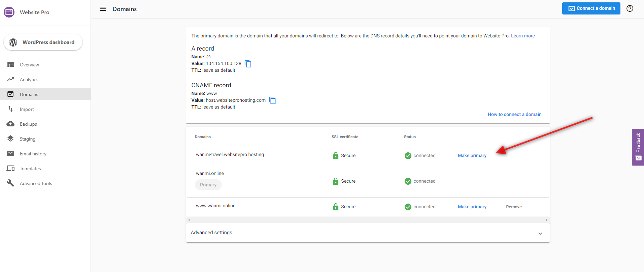The height and width of the screenshot is (272, 644).
Task: Click connected checkmark for wanmi-travel.websitepro.hosting
Action: pos(408,155)
